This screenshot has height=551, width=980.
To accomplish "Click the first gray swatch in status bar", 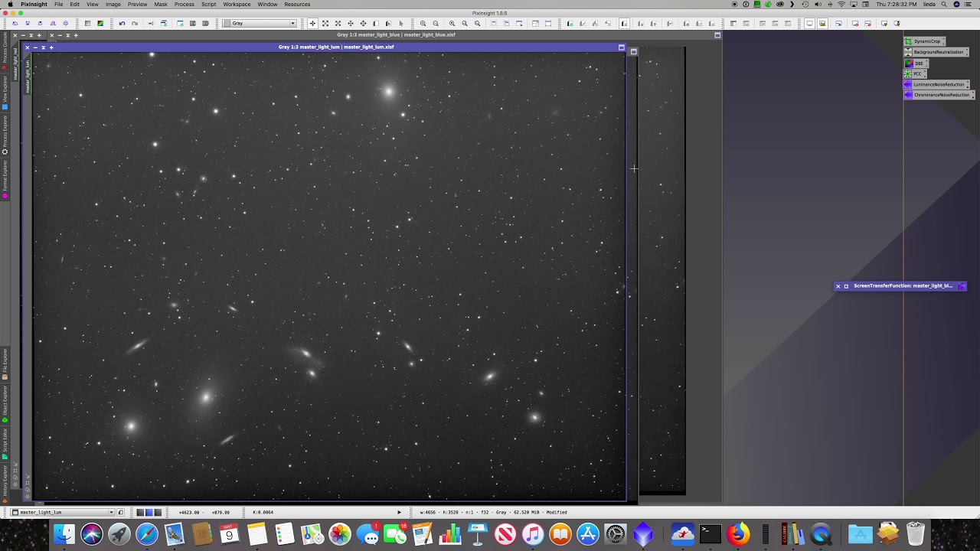I will [140, 512].
